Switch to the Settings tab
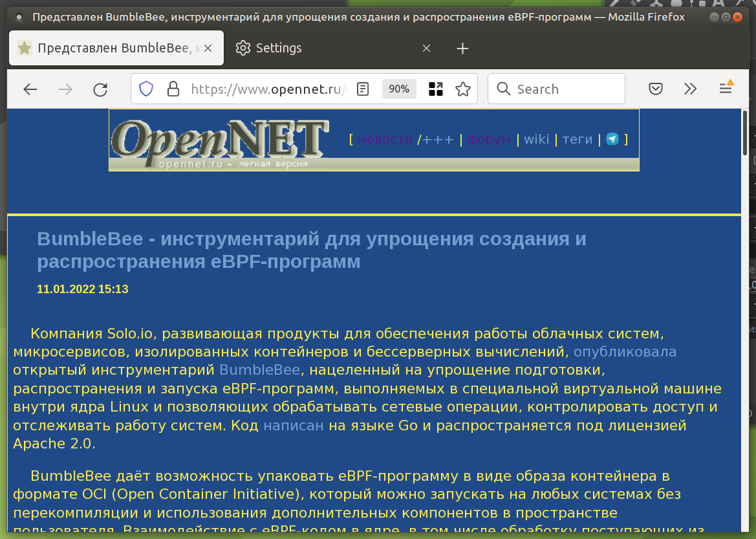Image resolution: width=756 pixels, height=539 pixels. pos(332,48)
